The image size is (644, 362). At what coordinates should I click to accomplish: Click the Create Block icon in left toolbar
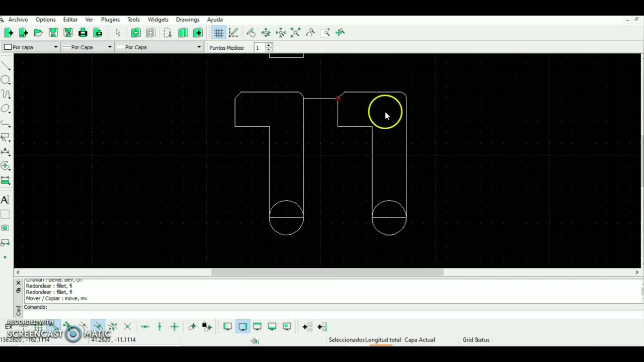point(5,243)
